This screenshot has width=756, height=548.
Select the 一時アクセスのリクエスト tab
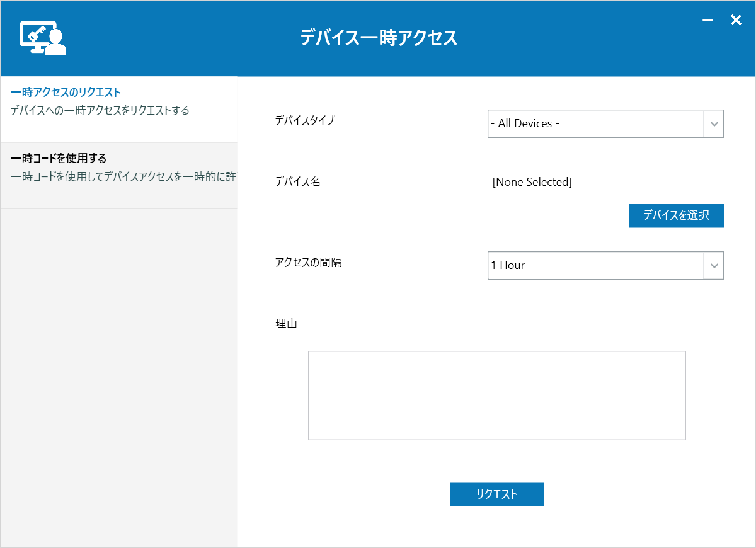pyautogui.click(x=66, y=93)
